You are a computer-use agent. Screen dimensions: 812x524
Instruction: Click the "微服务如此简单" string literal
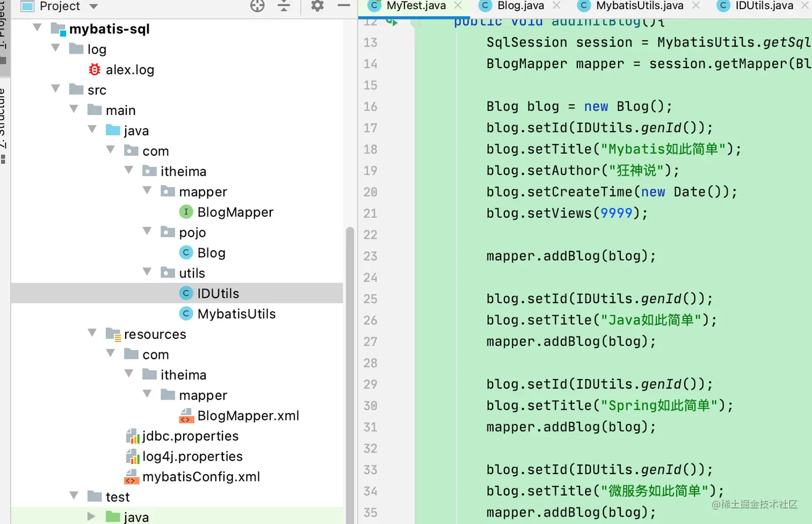click(x=655, y=491)
